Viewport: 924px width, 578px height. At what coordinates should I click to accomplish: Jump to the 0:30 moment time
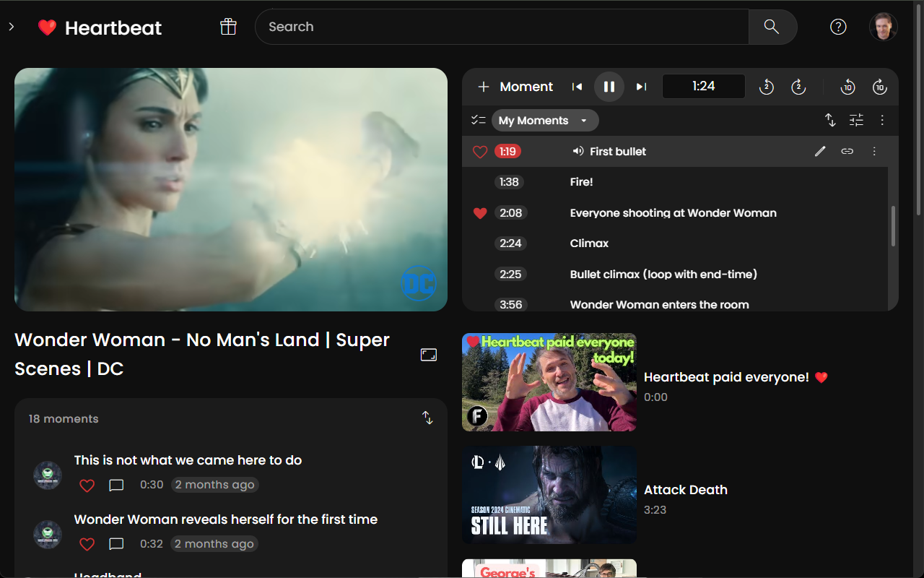point(152,485)
